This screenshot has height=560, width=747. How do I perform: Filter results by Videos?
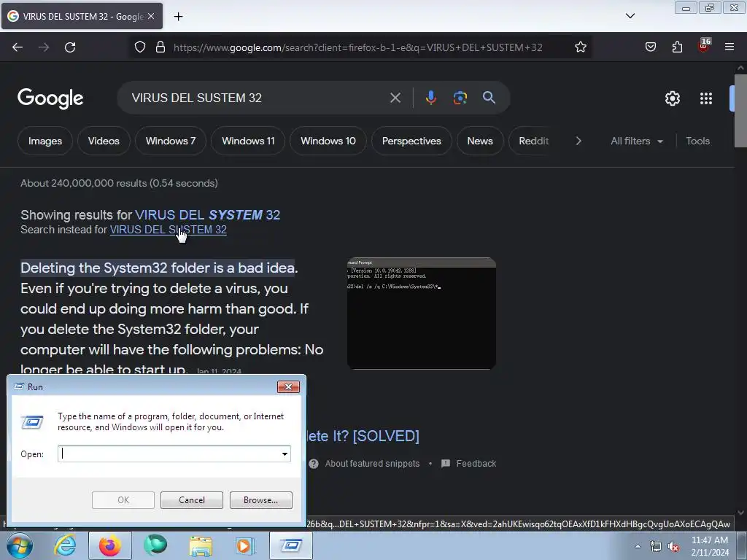tap(104, 141)
